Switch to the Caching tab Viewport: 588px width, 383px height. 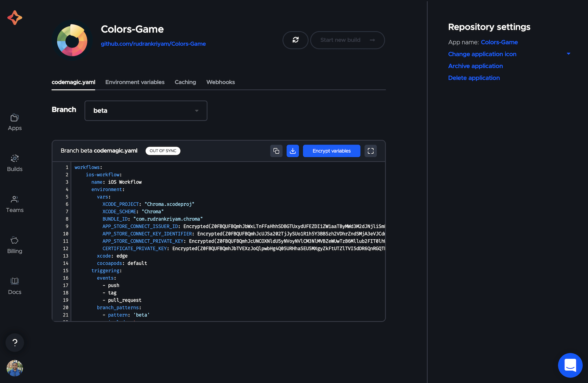click(x=185, y=82)
